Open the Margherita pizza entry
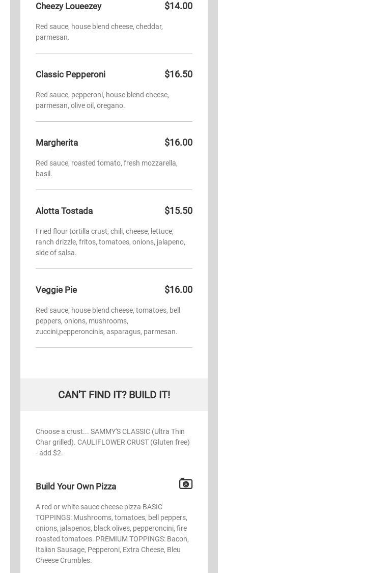Image resolution: width=392 pixels, height=573 pixels. (x=57, y=143)
